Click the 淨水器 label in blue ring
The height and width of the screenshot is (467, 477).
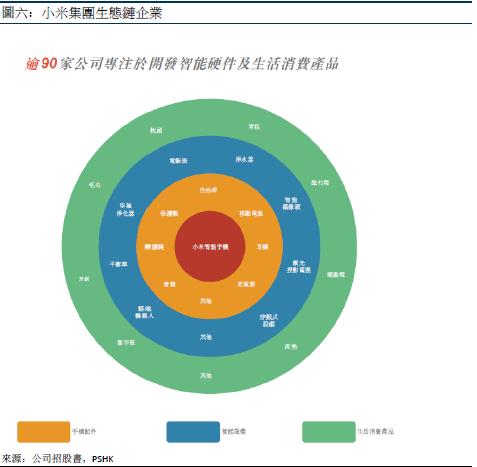click(244, 159)
